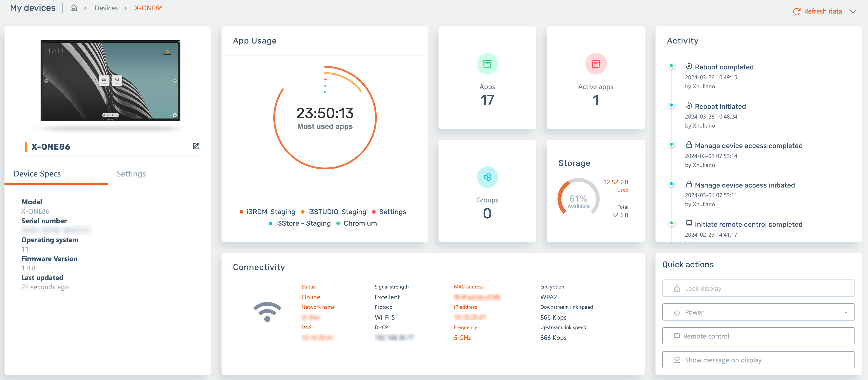868x380 pixels.
Task: Select the Device Specs tab
Action: pos(37,174)
